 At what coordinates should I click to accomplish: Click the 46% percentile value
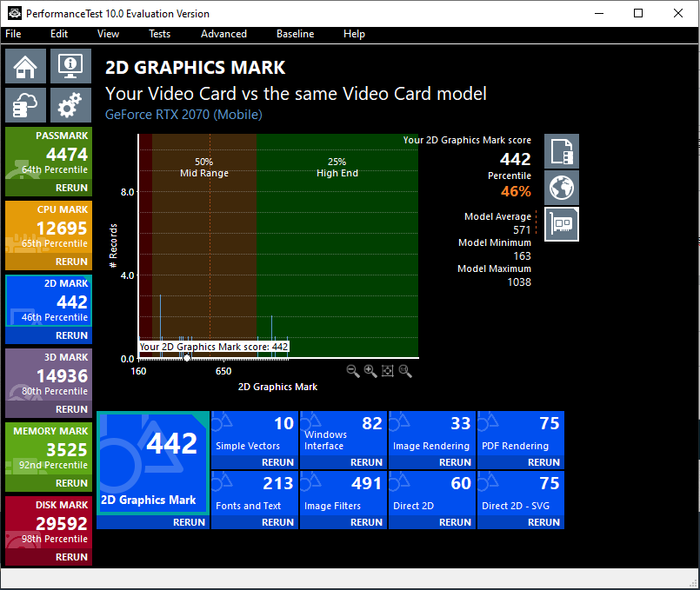coord(516,191)
